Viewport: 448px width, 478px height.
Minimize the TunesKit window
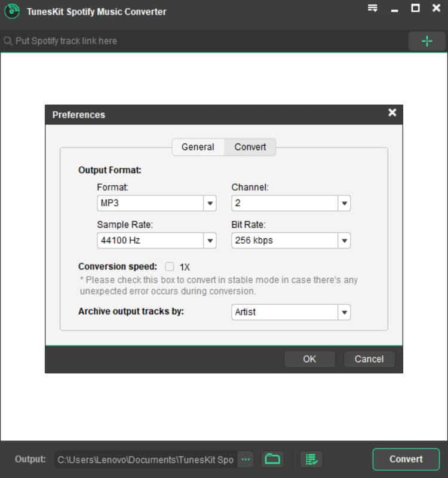(395, 11)
